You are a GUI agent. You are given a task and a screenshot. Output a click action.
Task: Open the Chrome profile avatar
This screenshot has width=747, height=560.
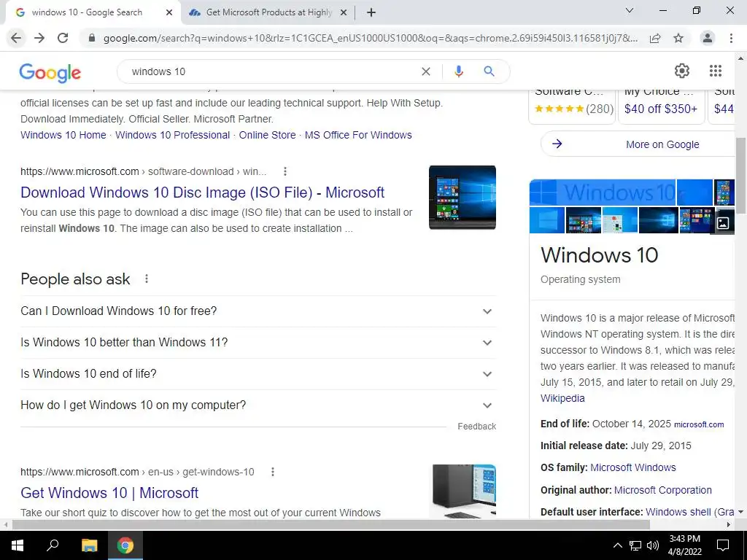pyautogui.click(x=708, y=38)
